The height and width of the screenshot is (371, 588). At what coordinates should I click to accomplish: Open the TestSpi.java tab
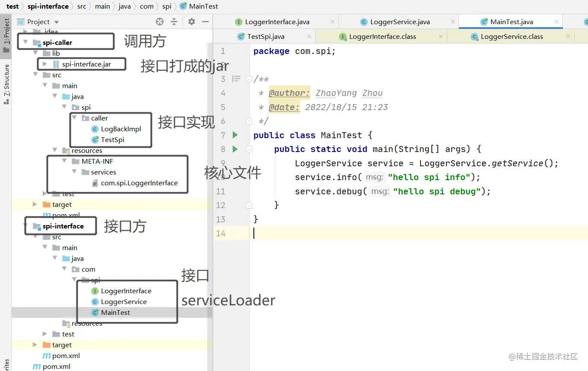tap(266, 36)
